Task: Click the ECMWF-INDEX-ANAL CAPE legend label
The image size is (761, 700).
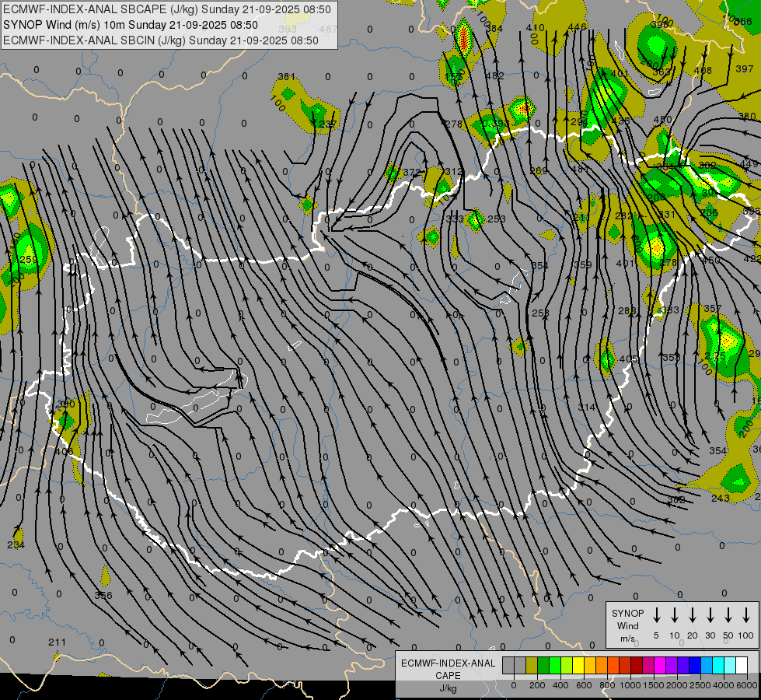Action: pos(448,669)
